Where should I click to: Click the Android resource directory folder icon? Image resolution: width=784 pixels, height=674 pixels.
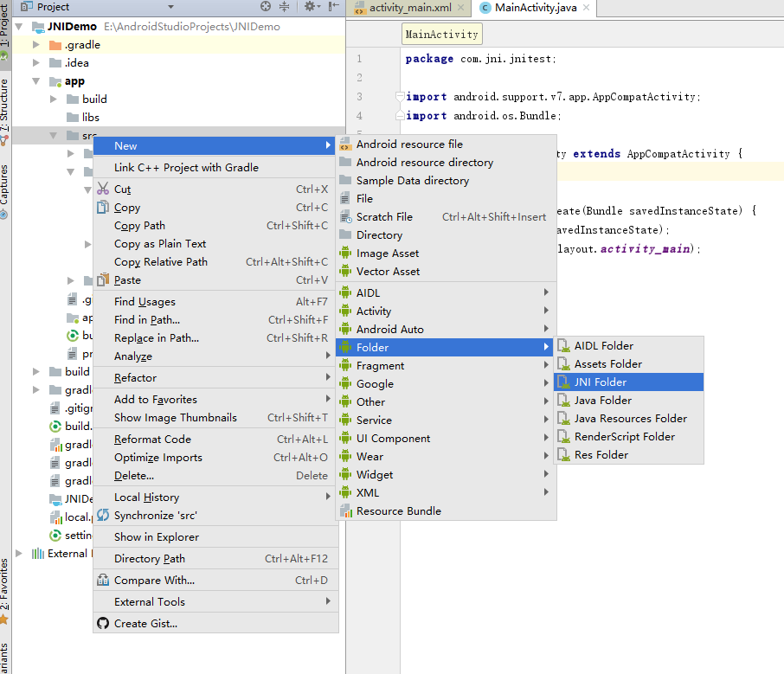coord(345,162)
